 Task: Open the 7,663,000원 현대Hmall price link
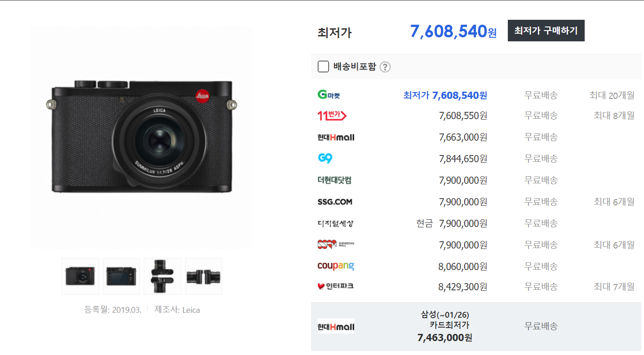click(463, 137)
